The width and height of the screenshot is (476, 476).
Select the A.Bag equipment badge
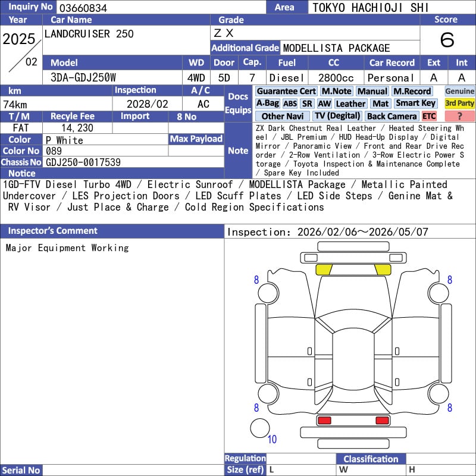(x=267, y=104)
